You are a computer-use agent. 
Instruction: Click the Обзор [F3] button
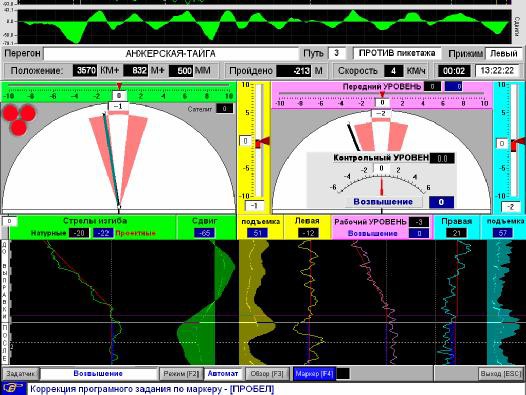(267, 374)
